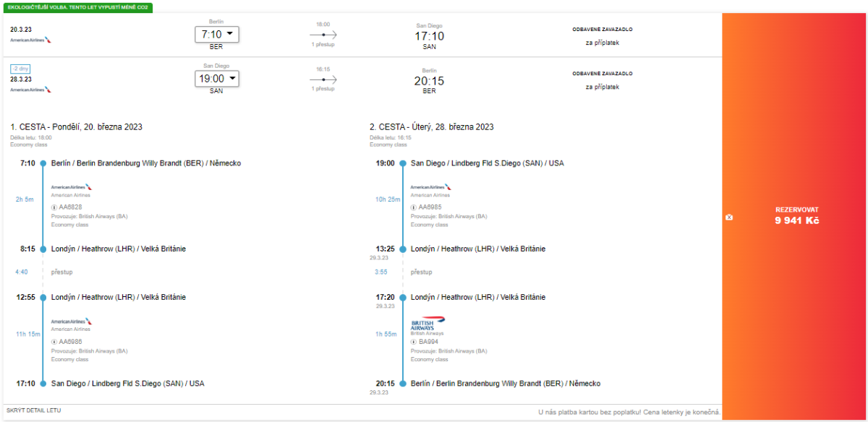868x422 pixels.
Task: Click the info icon next to flight AA6828
Action: pos(54,207)
